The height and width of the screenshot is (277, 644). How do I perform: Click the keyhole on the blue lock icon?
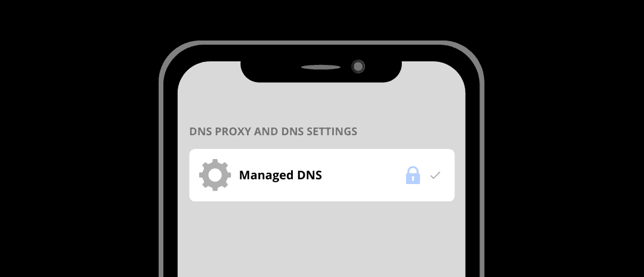(x=413, y=179)
